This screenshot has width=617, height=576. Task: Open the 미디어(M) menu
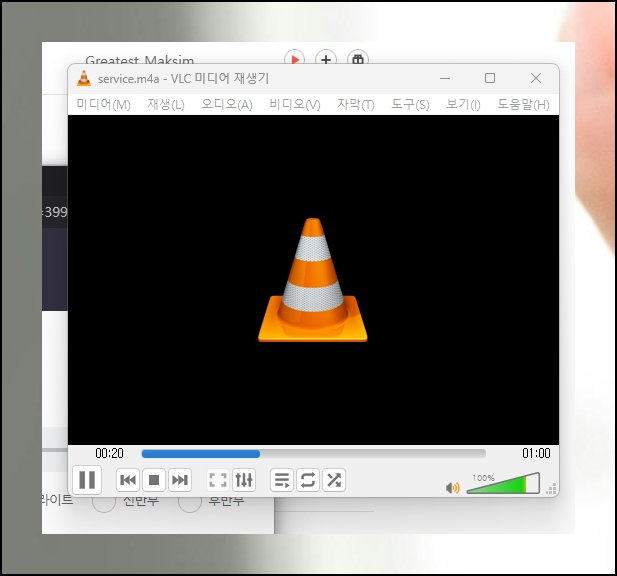[x=103, y=105]
